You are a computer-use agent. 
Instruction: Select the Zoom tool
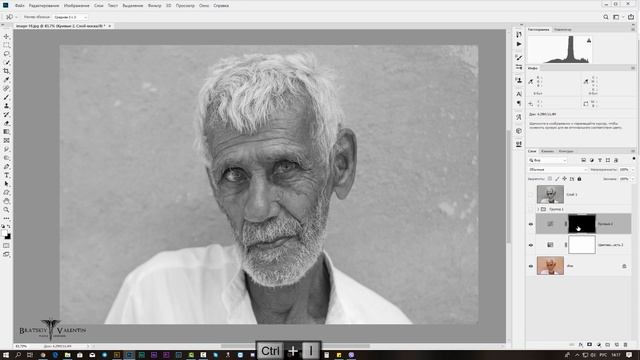7,210
